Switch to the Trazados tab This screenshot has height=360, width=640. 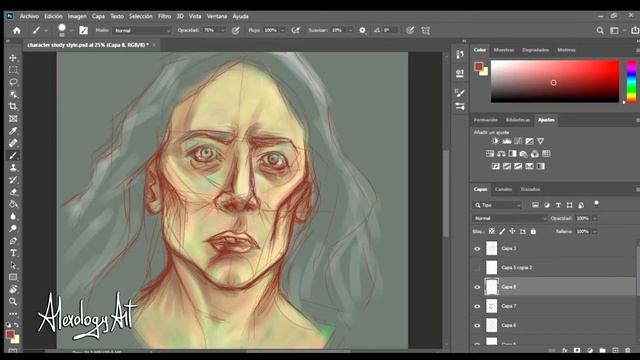(x=530, y=189)
